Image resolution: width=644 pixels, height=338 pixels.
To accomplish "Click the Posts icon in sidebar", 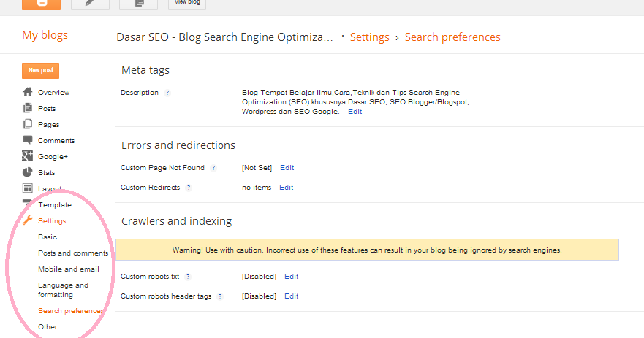I will pos(28,108).
